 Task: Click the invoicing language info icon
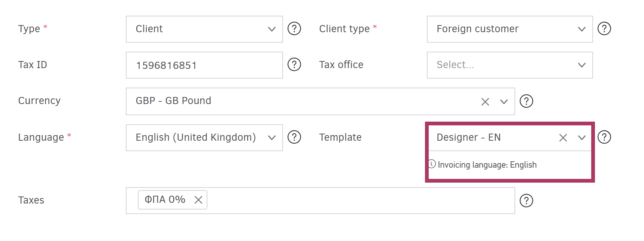[432, 164]
